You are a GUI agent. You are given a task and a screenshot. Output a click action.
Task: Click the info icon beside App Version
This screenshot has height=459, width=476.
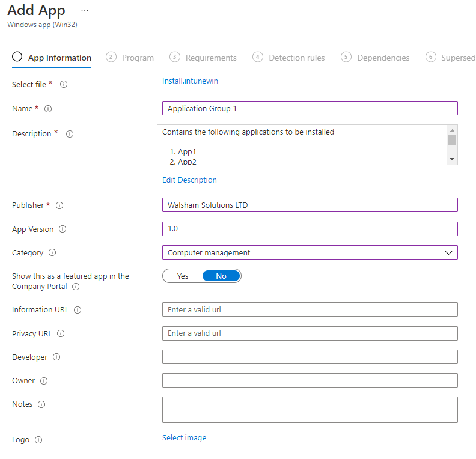tap(63, 229)
